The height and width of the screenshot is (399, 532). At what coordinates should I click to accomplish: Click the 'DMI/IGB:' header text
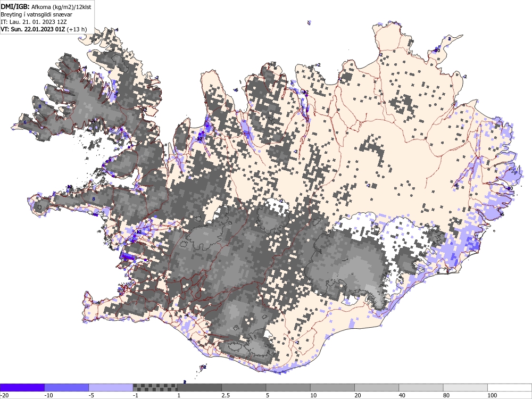pos(15,7)
